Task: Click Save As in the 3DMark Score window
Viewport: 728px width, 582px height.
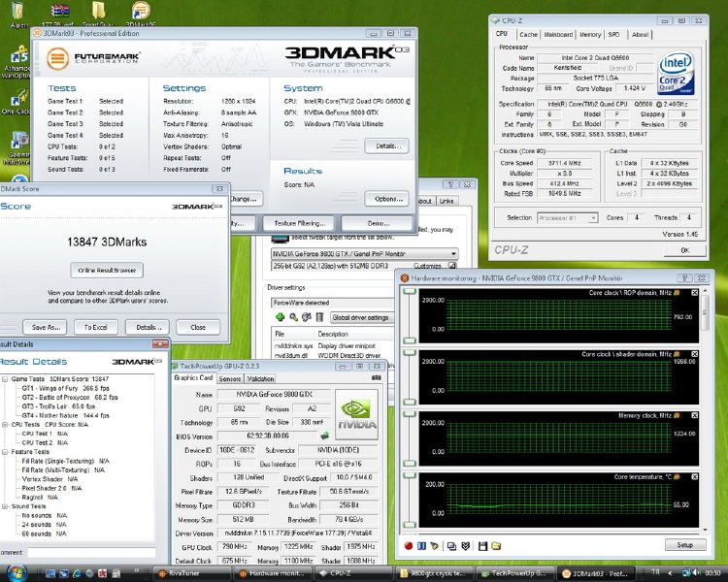Action: coord(46,327)
